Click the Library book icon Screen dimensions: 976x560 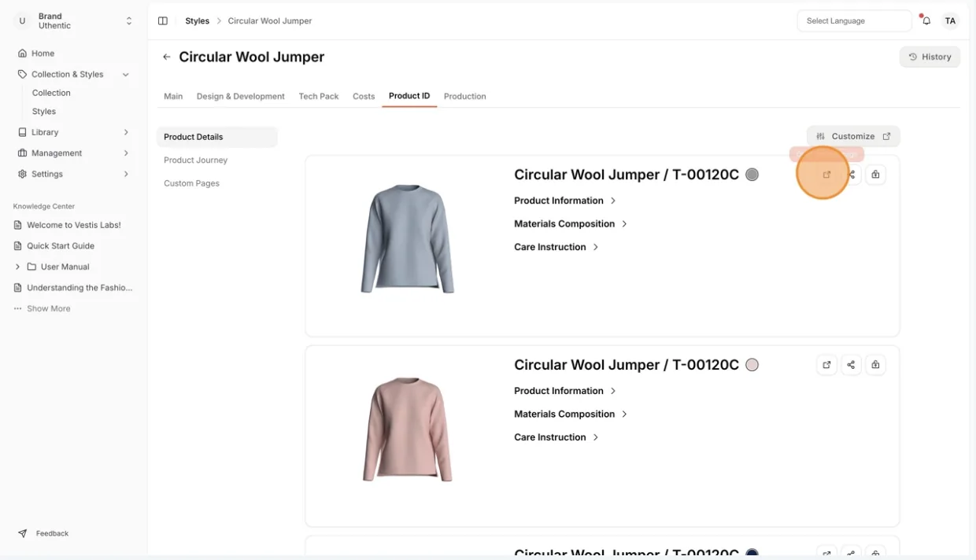[x=22, y=132]
